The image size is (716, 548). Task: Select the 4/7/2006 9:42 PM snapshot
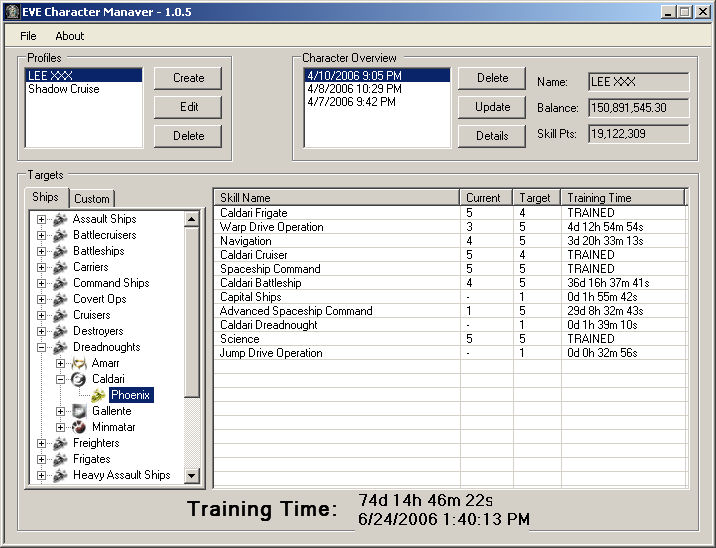pos(377,102)
